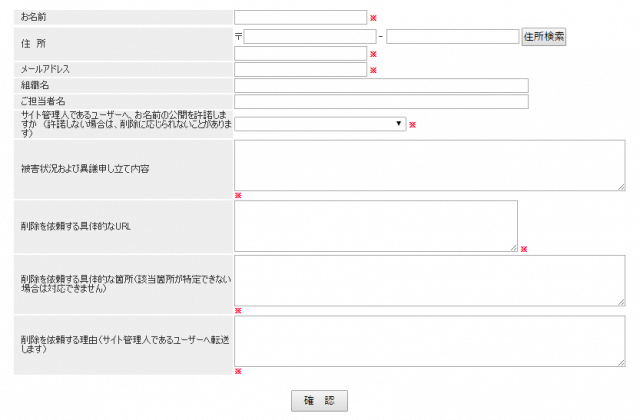
Task: Focus the 削除を依頼する具体的なURL text area
Action: (x=376, y=225)
